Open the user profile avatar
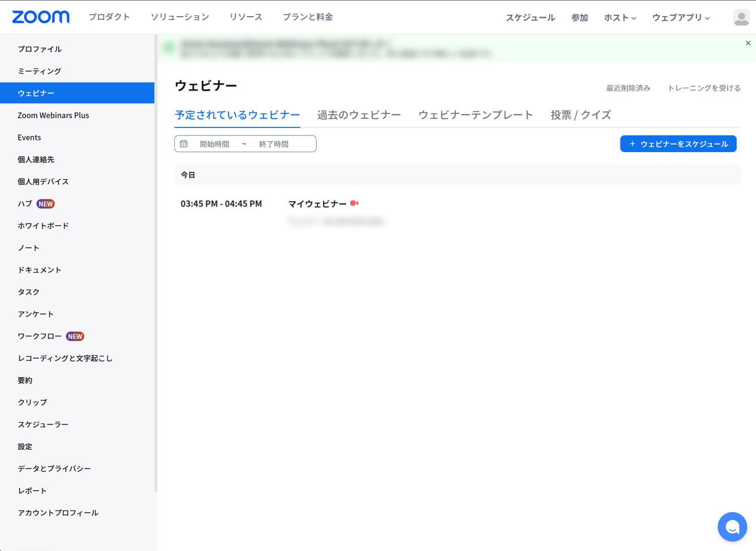Image resolution: width=756 pixels, height=551 pixels. (x=741, y=17)
